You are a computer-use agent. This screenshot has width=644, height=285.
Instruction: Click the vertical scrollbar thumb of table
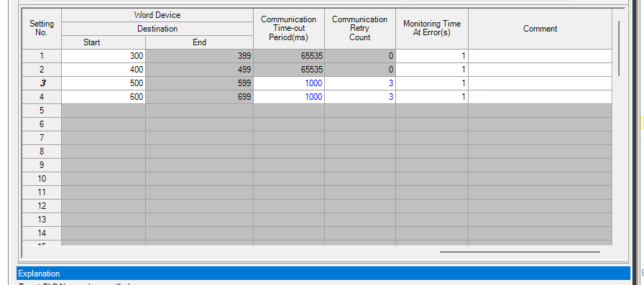(620, 48)
